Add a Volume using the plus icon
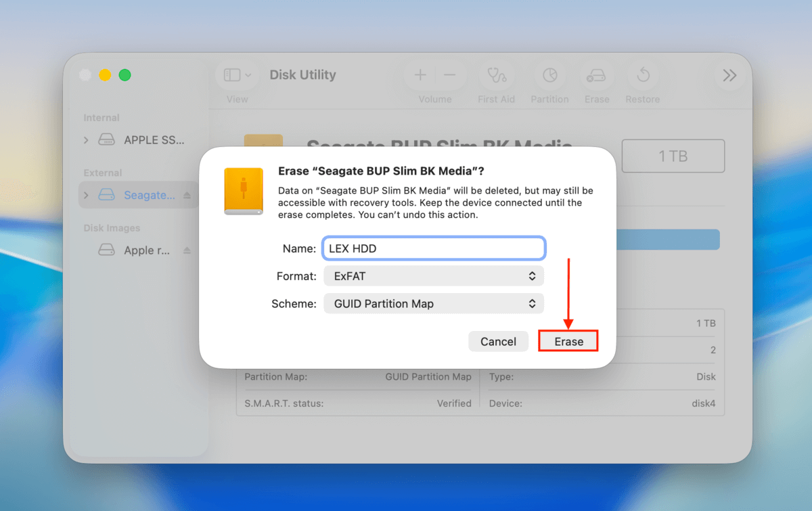The image size is (812, 511). coord(420,74)
